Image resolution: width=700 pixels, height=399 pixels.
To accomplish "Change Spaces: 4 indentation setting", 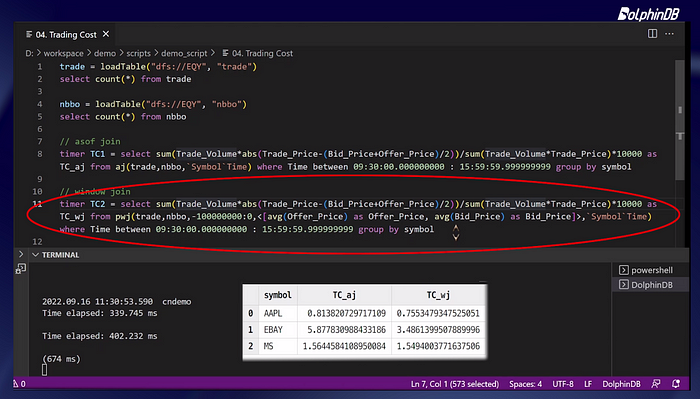I will [x=525, y=384].
